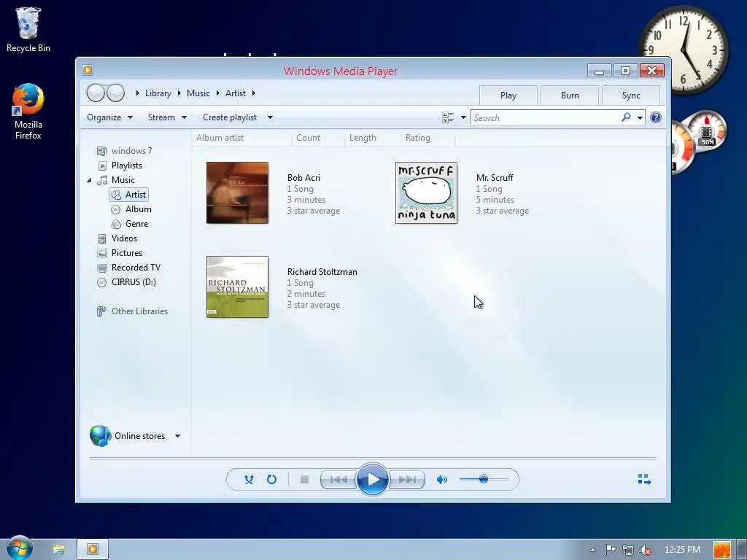Select Library in the breadcrumb
The height and width of the screenshot is (560, 747).
(158, 93)
